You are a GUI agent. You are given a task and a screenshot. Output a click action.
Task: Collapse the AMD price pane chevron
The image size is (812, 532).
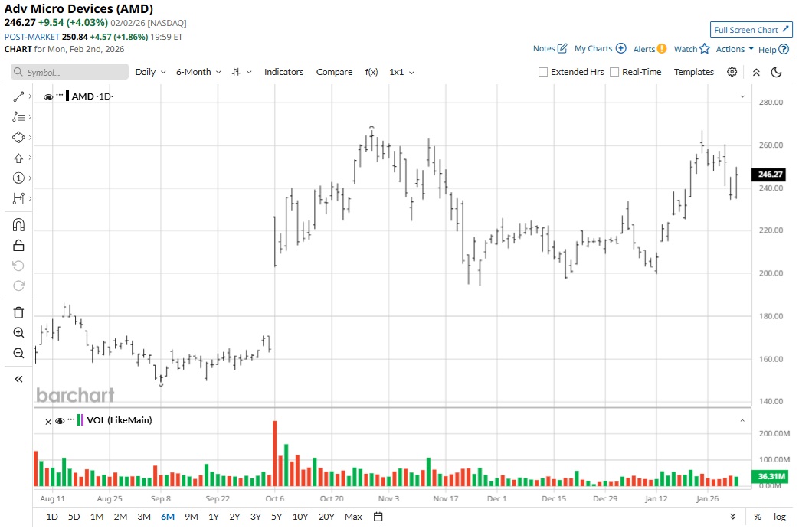click(742, 96)
